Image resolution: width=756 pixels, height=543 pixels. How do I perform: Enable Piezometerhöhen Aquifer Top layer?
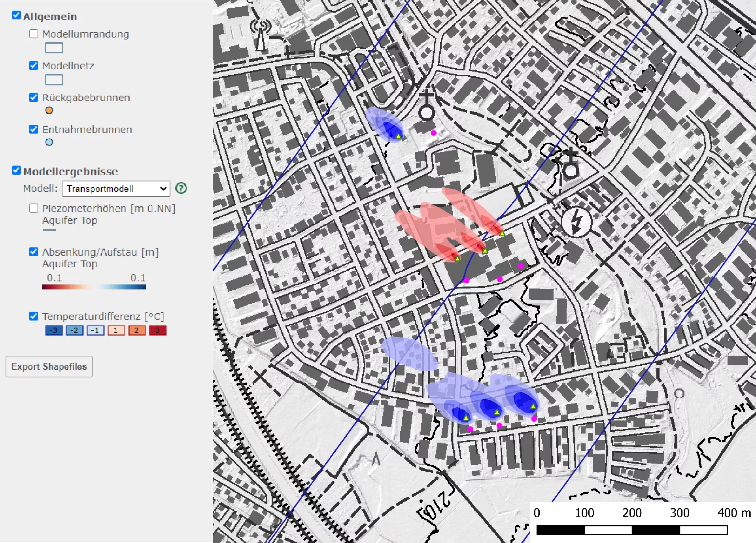click(34, 208)
